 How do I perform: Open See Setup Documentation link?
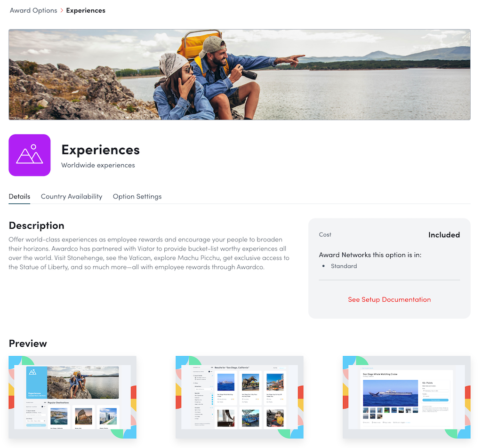click(x=389, y=299)
